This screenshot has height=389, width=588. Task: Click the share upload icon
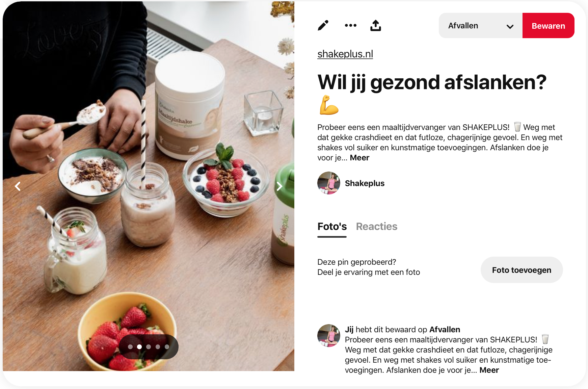click(x=376, y=25)
